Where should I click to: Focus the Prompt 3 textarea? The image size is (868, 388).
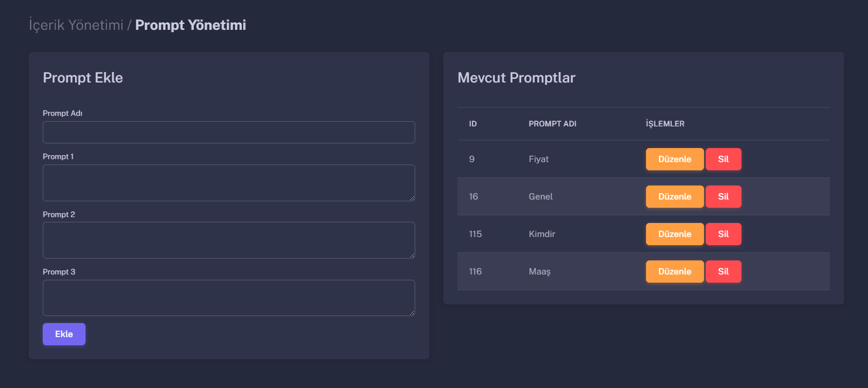(229, 298)
